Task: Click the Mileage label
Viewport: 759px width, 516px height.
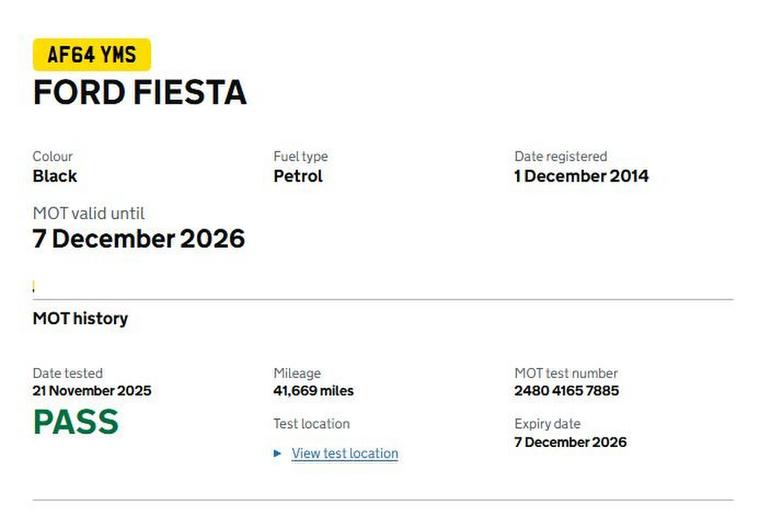Action: pos(297,373)
